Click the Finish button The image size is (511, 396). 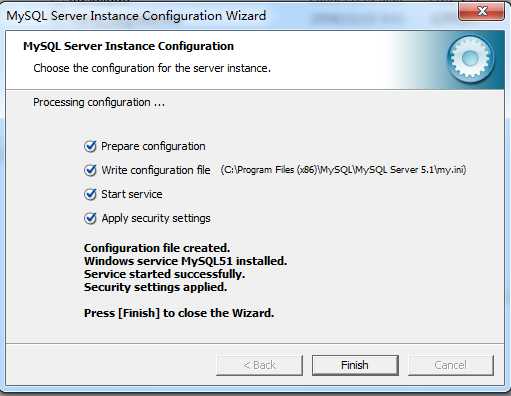pos(355,365)
